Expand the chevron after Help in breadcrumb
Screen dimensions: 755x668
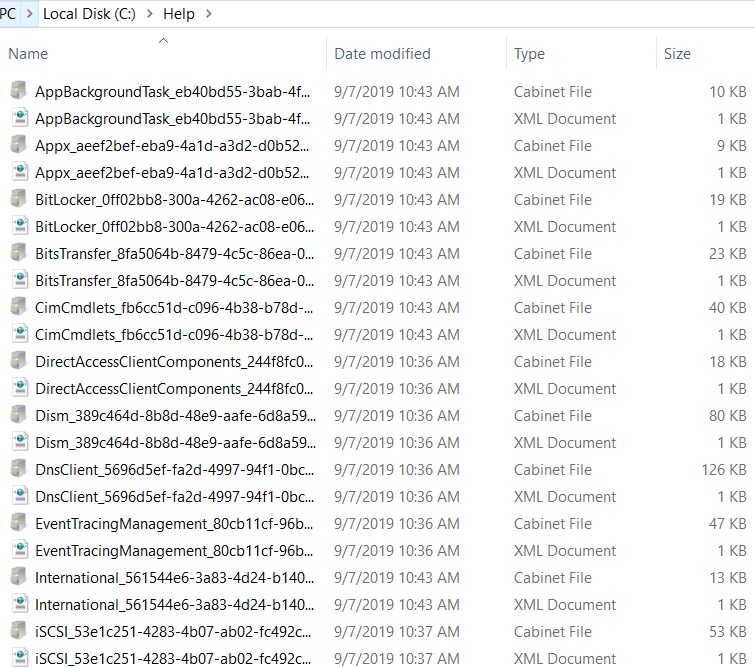click(x=208, y=14)
